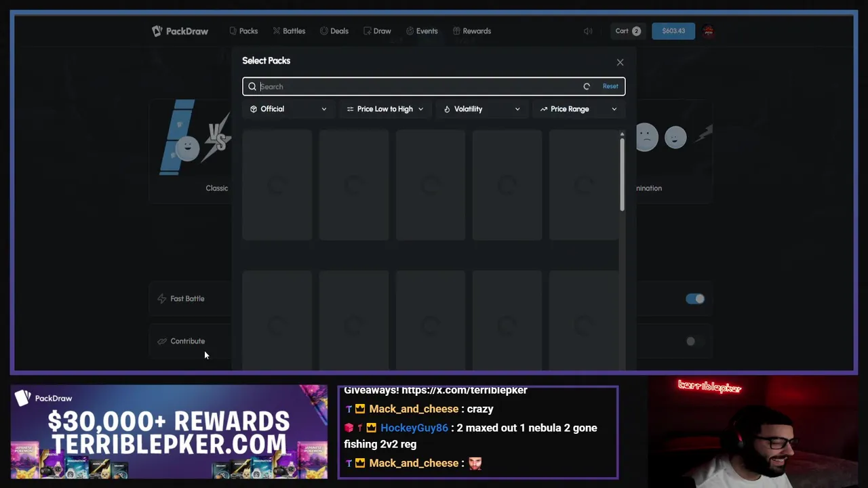
Task: Reset the pack search filters
Action: click(x=610, y=87)
